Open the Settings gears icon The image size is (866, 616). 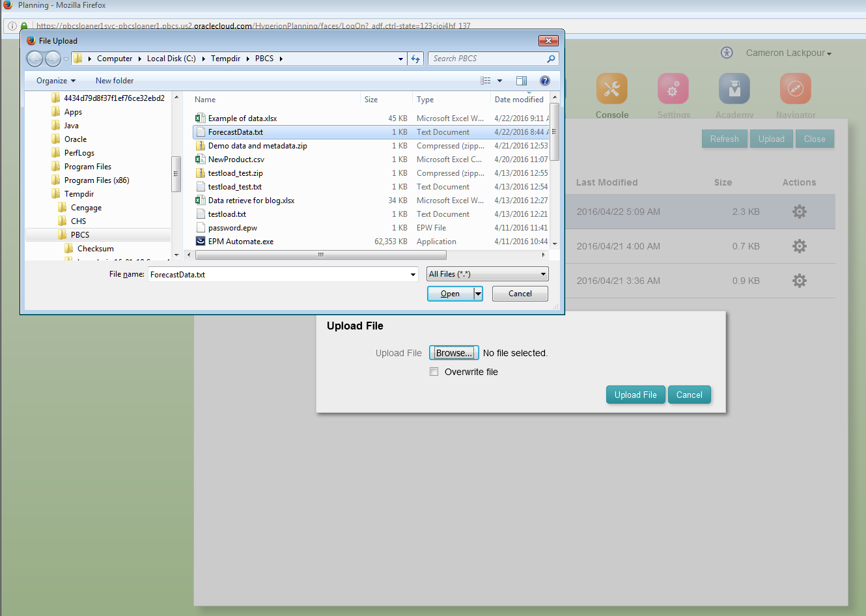click(x=673, y=89)
